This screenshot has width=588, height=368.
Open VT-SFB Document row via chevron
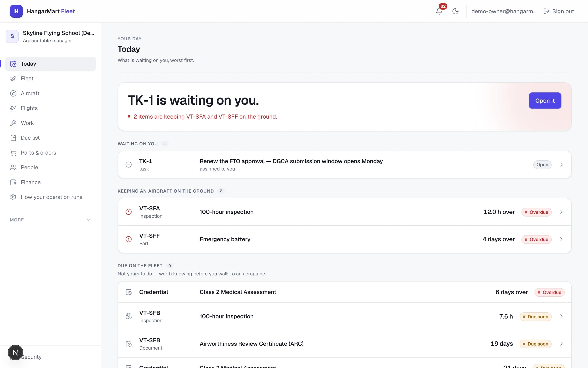(561, 344)
